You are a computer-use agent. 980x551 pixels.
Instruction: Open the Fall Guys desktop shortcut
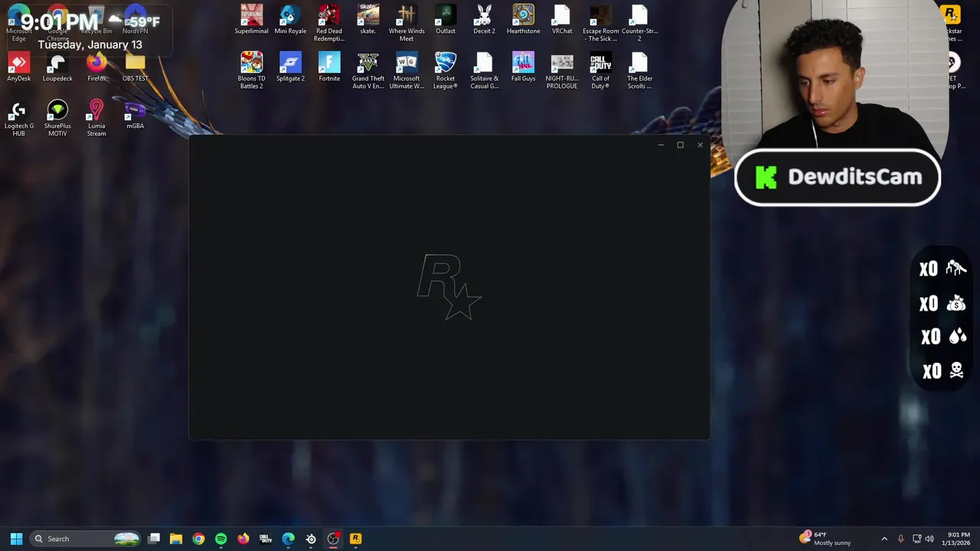pos(523,67)
